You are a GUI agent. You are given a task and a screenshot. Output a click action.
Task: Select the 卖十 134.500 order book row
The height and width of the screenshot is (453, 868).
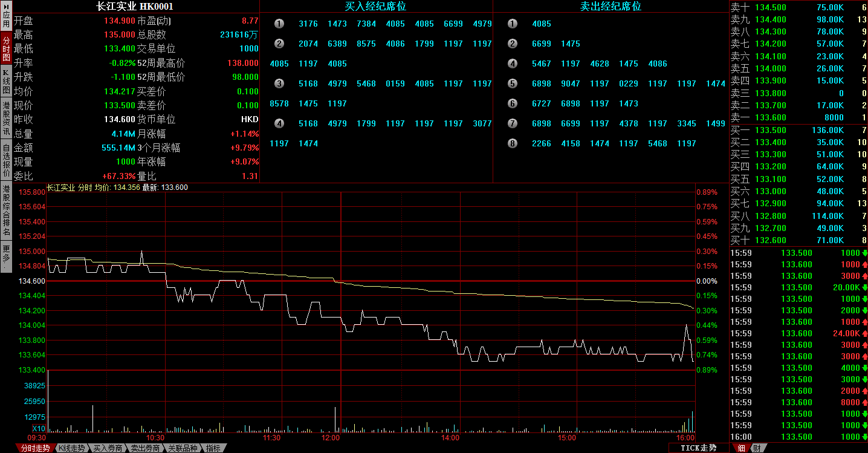(798, 7)
